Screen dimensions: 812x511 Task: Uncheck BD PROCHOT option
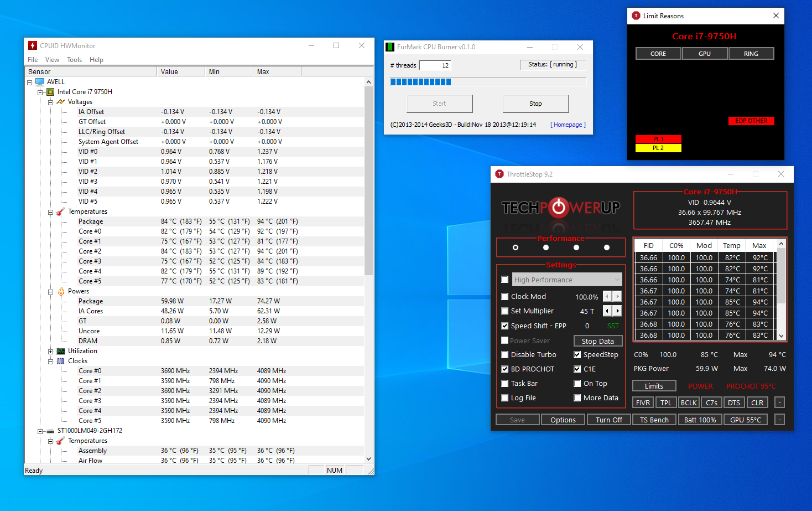click(505, 369)
